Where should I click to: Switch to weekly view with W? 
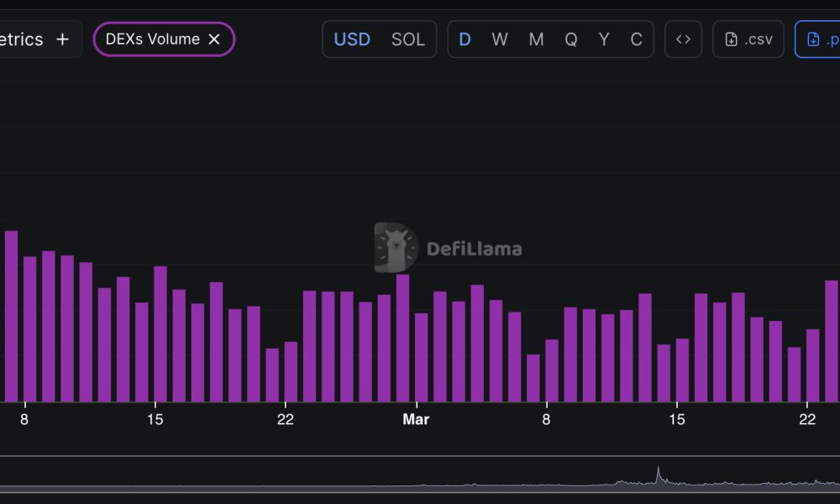[x=500, y=39]
